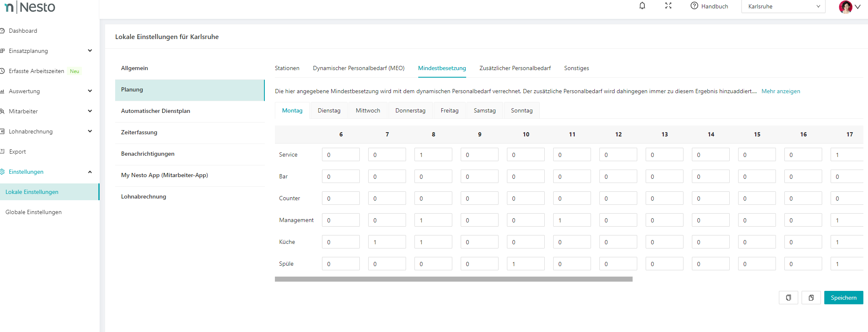This screenshot has height=332, width=868.
Task: Click the Einstellungen gear icon in sidebar
Action: (x=2, y=172)
